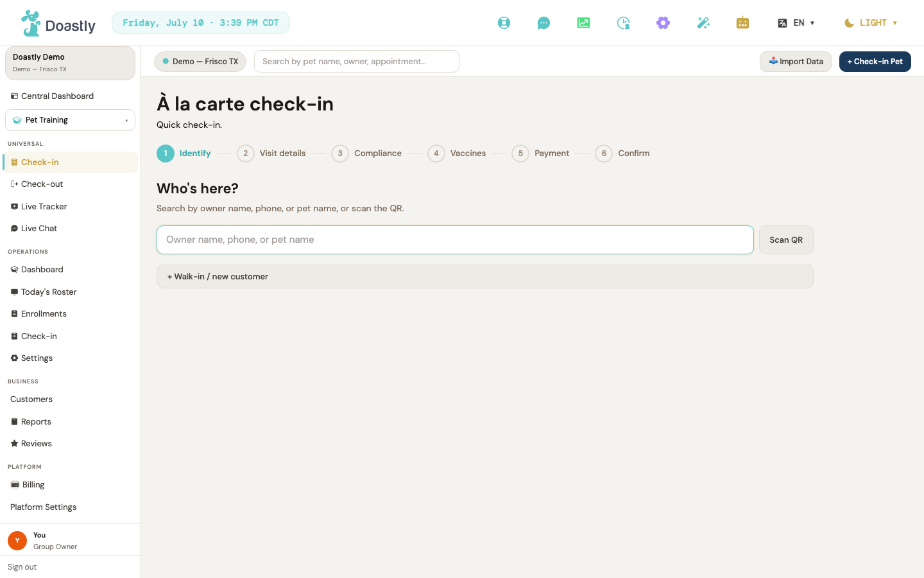Open the green analytics chart icon
Viewport: 924px width, 578px height.
[583, 23]
